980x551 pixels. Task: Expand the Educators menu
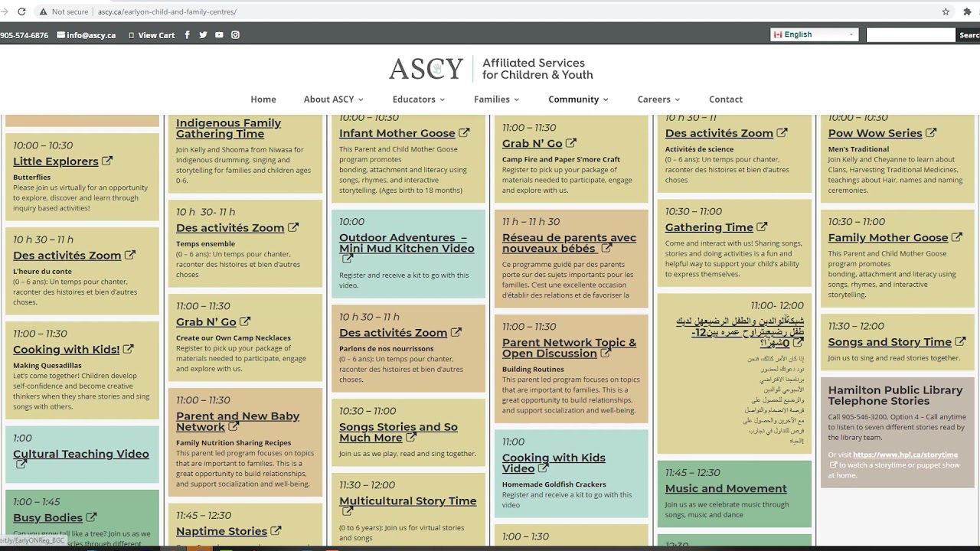pyautogui.click(x=419, y=99)
